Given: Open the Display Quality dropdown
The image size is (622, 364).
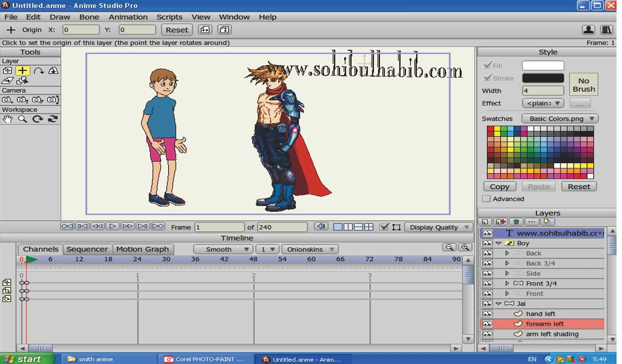Looking at the screenshot, I should (x=439, y=227).
